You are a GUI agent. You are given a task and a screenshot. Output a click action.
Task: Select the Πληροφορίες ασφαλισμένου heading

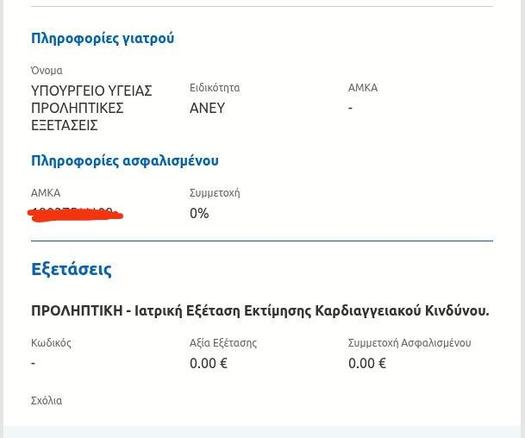point(125,160)
